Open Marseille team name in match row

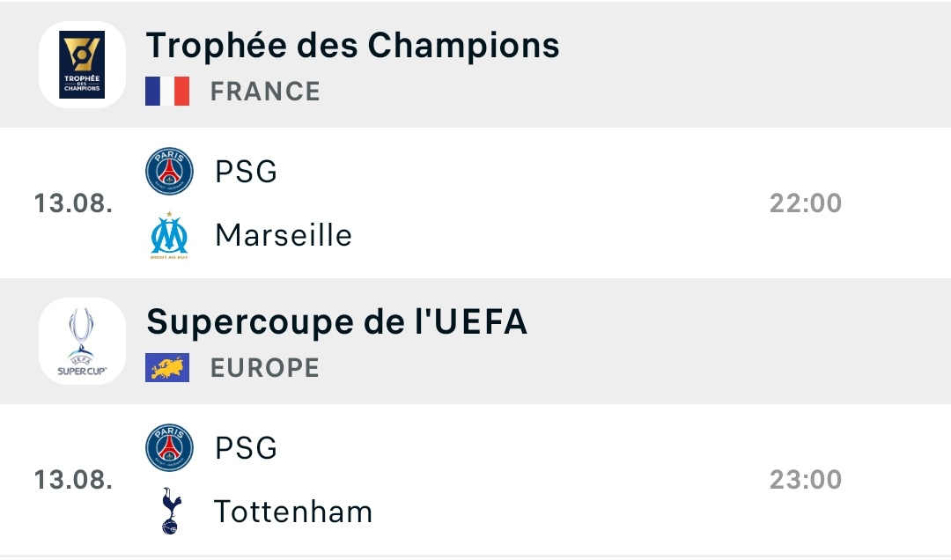pos(284,235)
